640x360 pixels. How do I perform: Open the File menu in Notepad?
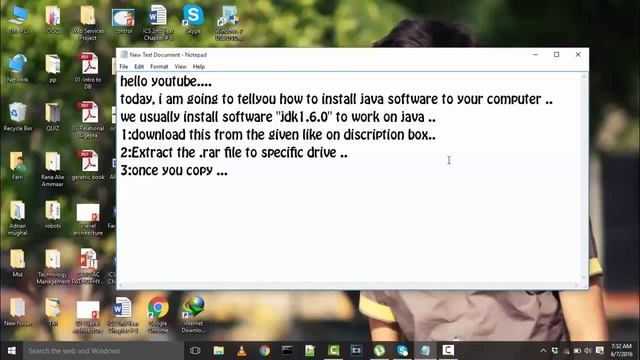[x=124, y=67]
